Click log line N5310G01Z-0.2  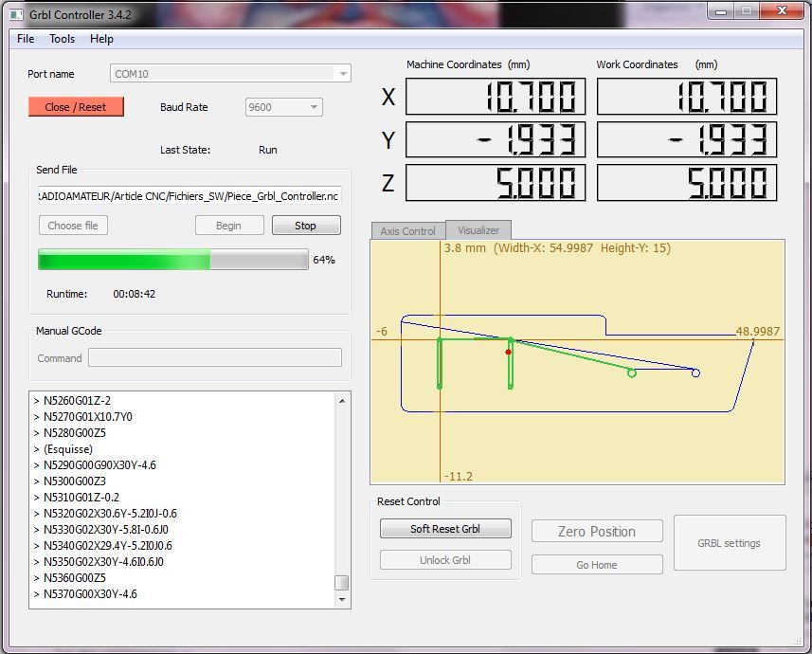(81, 497)
